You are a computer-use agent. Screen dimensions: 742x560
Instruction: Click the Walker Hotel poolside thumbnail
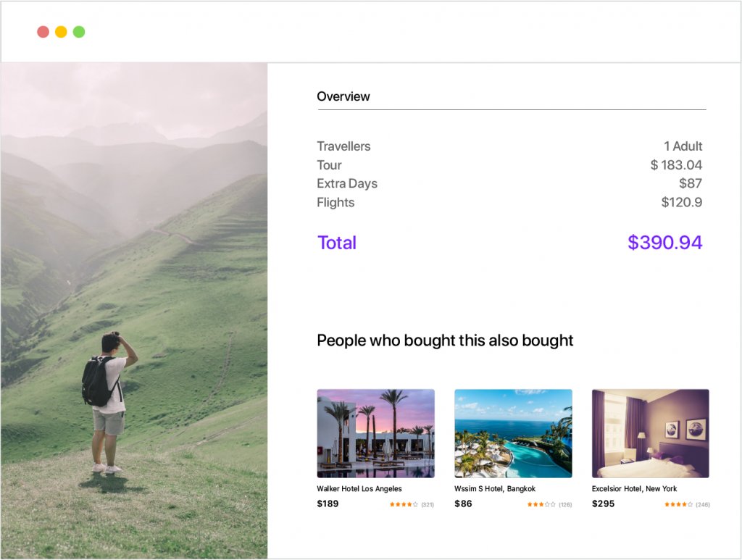(x=375, y=432)
